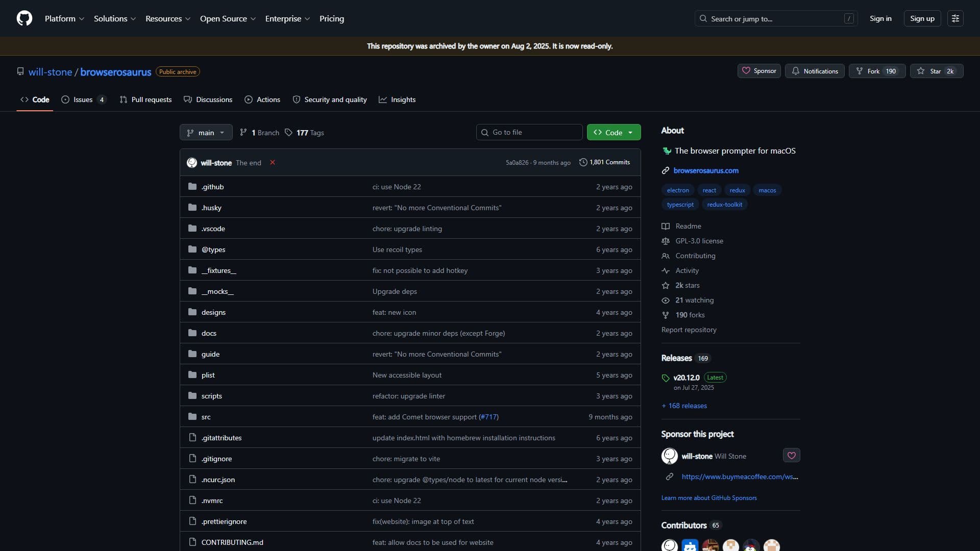
Task: Click the .nvmrc file icon
Action: pos(192,500)
